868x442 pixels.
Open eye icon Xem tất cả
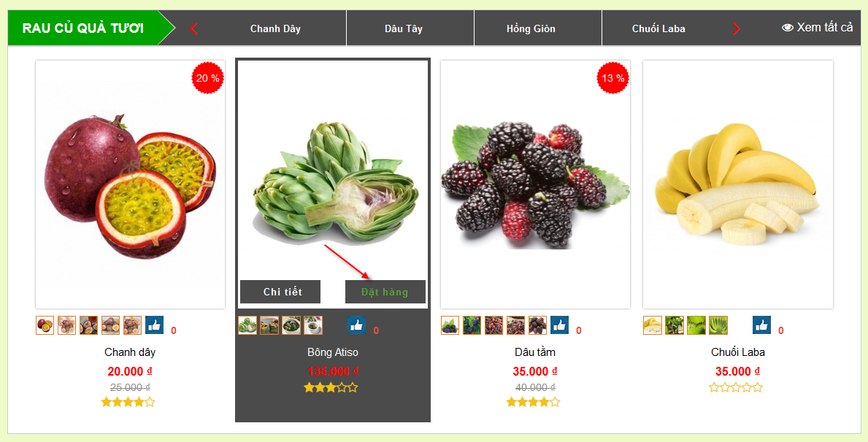coord(816,27)
